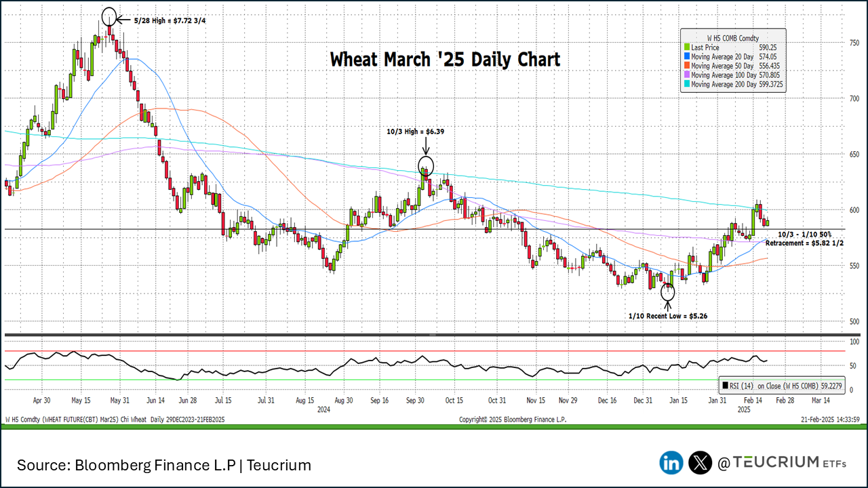Click the 'Oct 15' date label

tap(454, 401)
